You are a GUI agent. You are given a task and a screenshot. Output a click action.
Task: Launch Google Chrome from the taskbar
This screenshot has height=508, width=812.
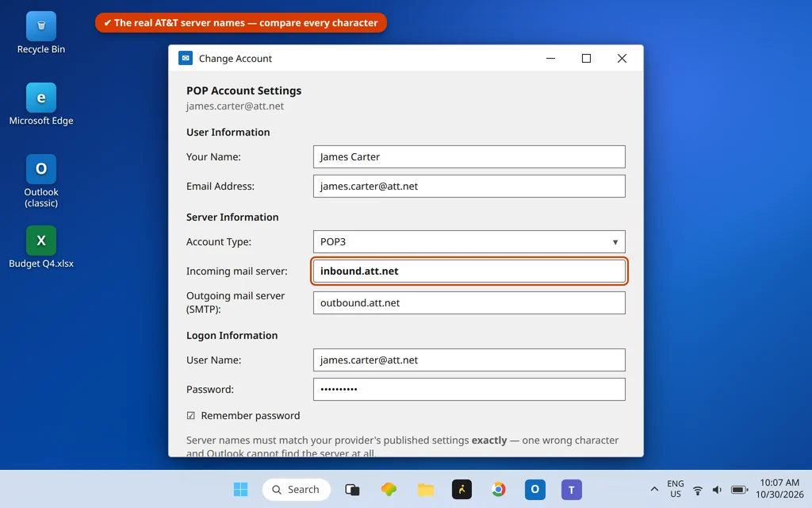[x=498, y=489]
